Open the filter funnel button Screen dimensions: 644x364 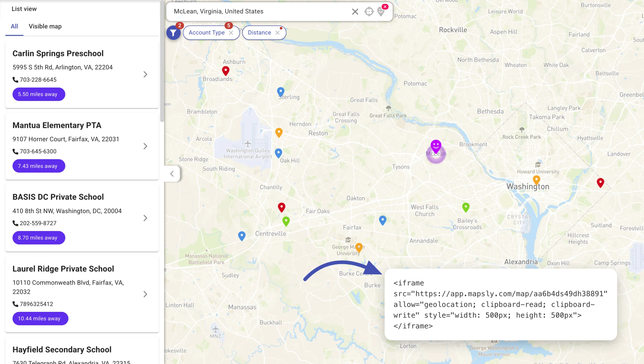173,33
